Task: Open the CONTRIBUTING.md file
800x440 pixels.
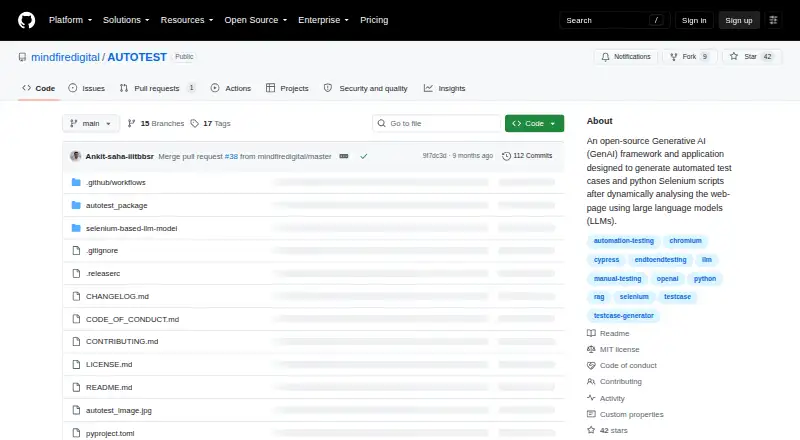Action: [122, 341]
